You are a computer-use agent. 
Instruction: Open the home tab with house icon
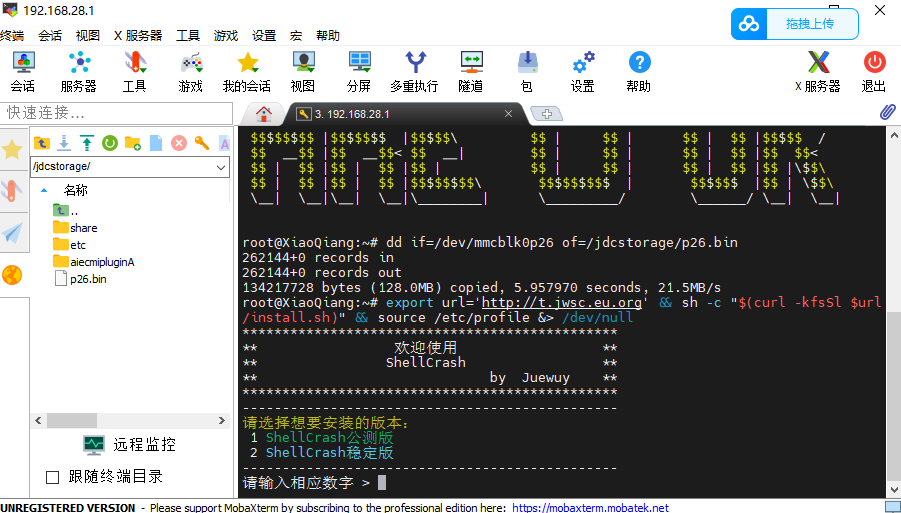tap(264, 113)
